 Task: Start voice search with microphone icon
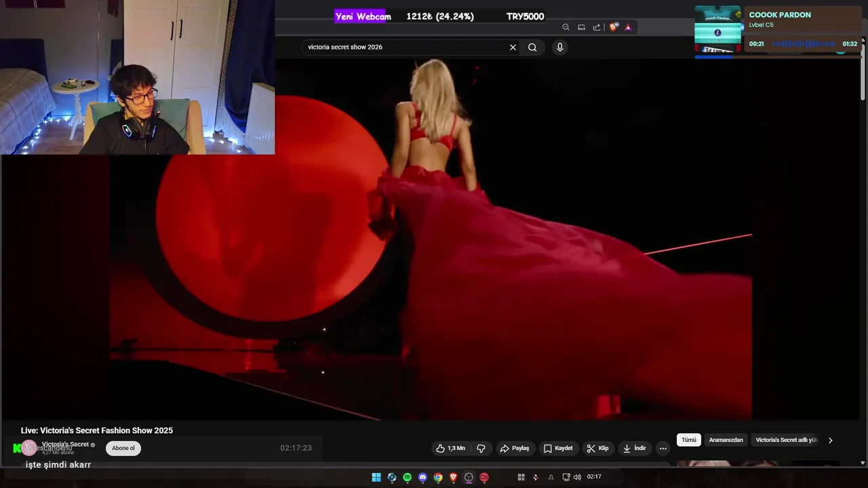coord(559,47)
